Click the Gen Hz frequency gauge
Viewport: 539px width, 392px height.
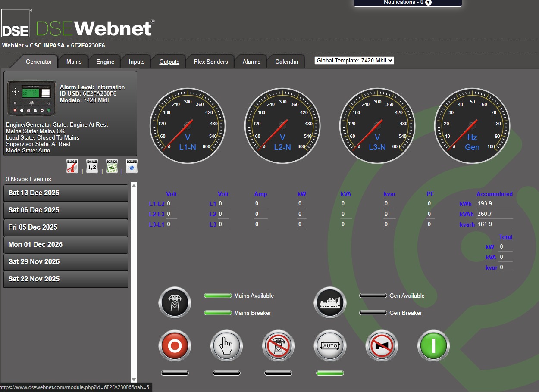click(472, 126)
